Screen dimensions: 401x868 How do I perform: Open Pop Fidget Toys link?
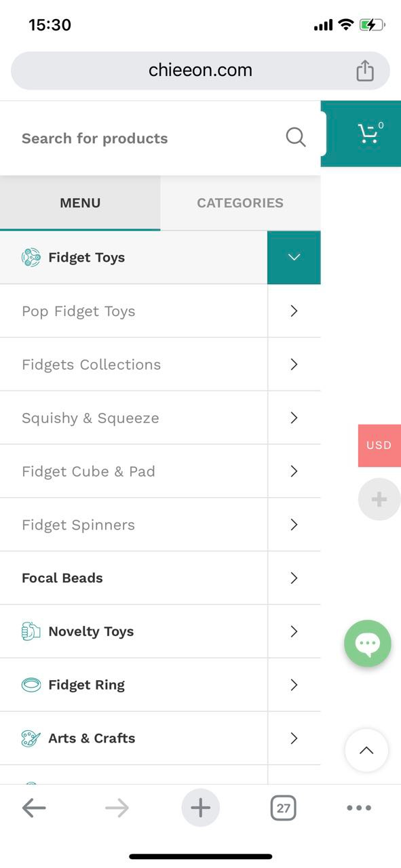click(79, 311)
